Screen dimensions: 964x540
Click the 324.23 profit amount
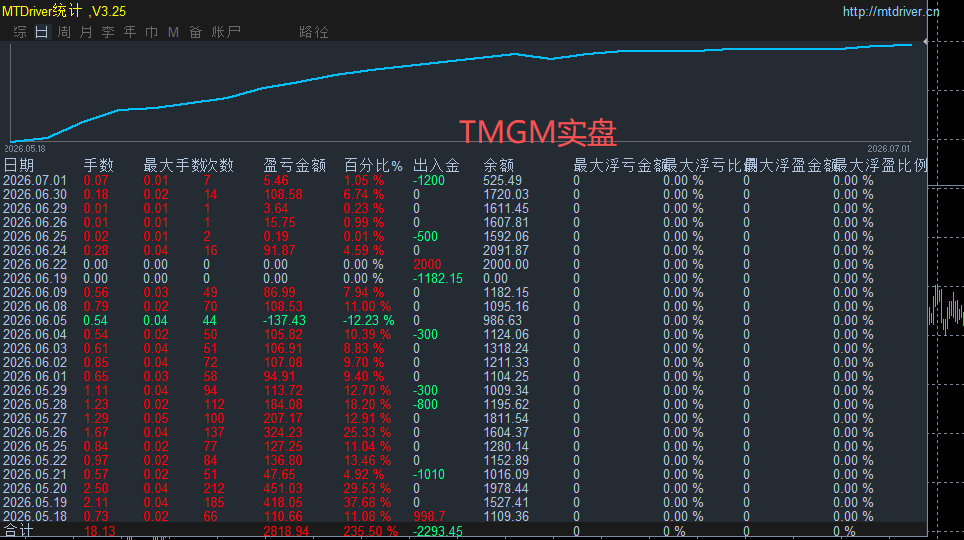283,432
